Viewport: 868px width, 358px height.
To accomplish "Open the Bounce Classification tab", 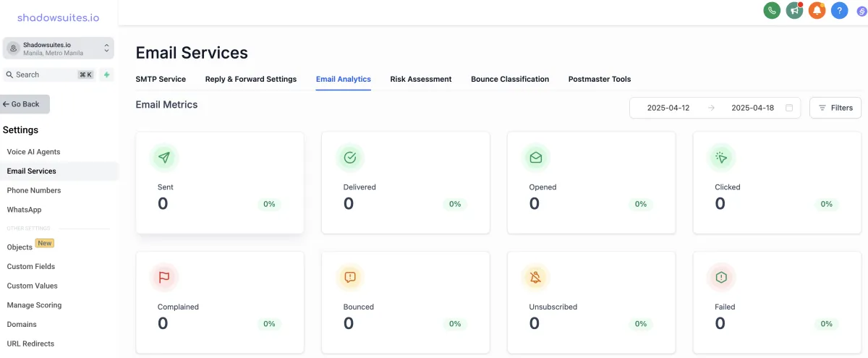I will (510, 79).
